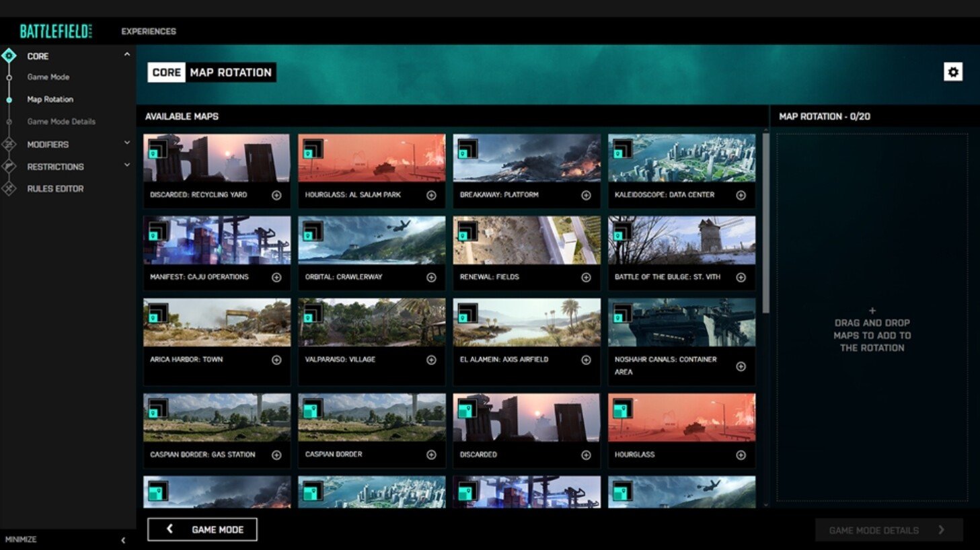
Task: Select the Rules Editor icon in the sidebar
Action: click(x=9, y=189)
